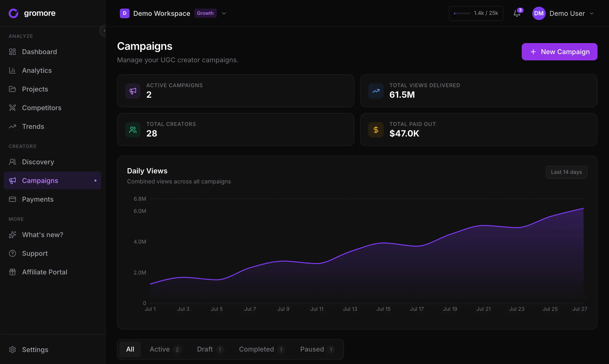Open Competitors from the sidebar
Screen dimensions: 609x364
53,108
